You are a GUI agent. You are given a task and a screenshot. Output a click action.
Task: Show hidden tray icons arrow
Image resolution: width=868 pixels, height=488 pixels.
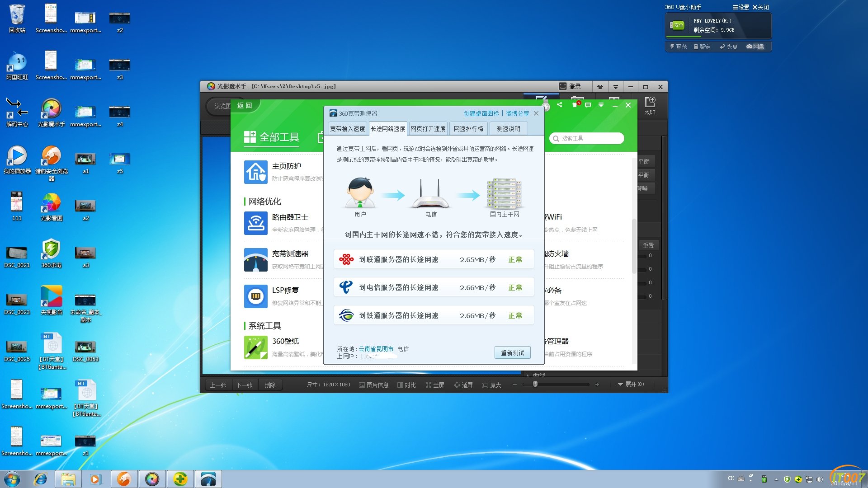click(x=776, y=479)
